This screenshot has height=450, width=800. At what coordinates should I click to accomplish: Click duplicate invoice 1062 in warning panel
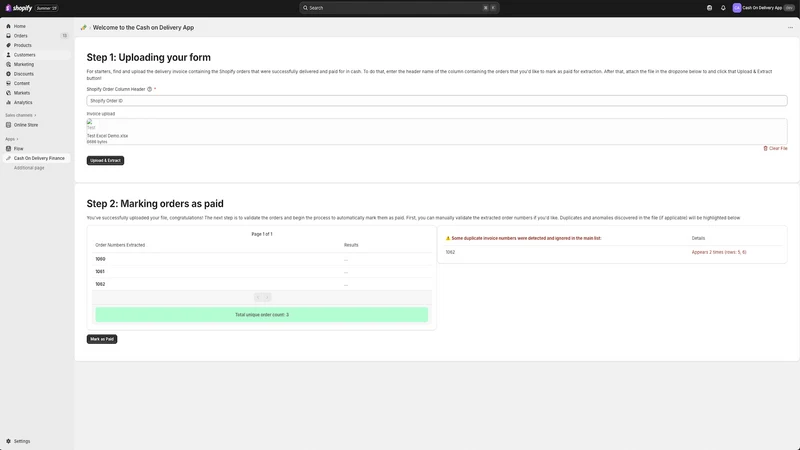click(x=450, y=252)
